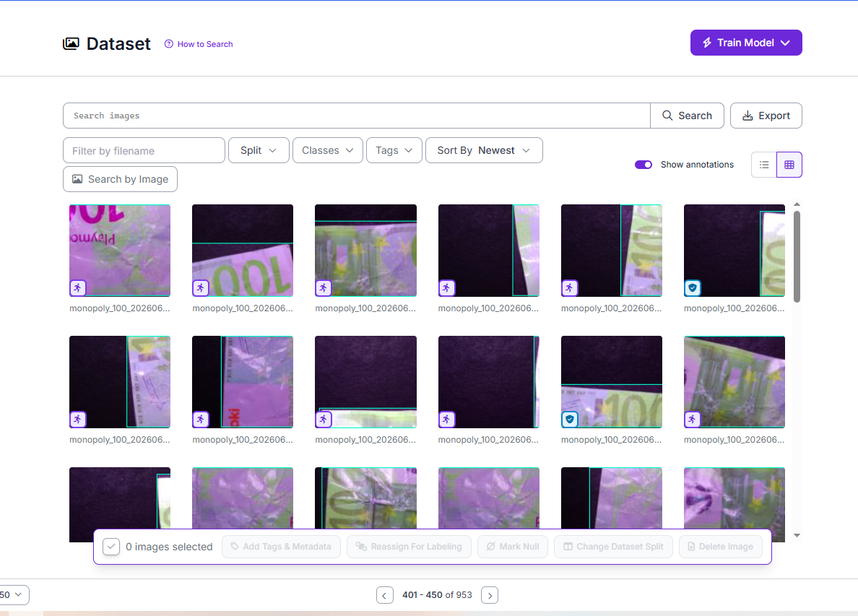Open second-row last thumbnail with tilted banknote

(x=734, y=382)
